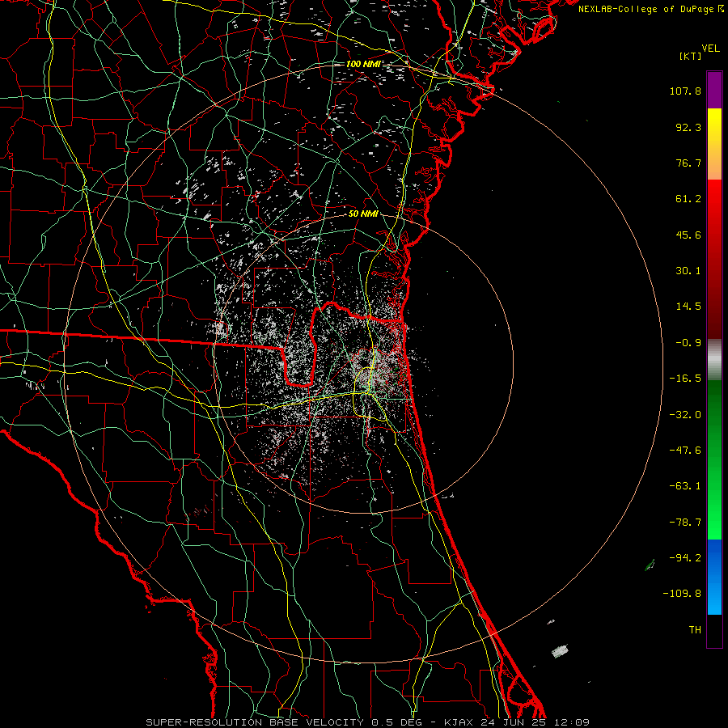This screenshot has width=728, height=728.
Task: Select the -47.6 legend value
Action: click(685, 451)
